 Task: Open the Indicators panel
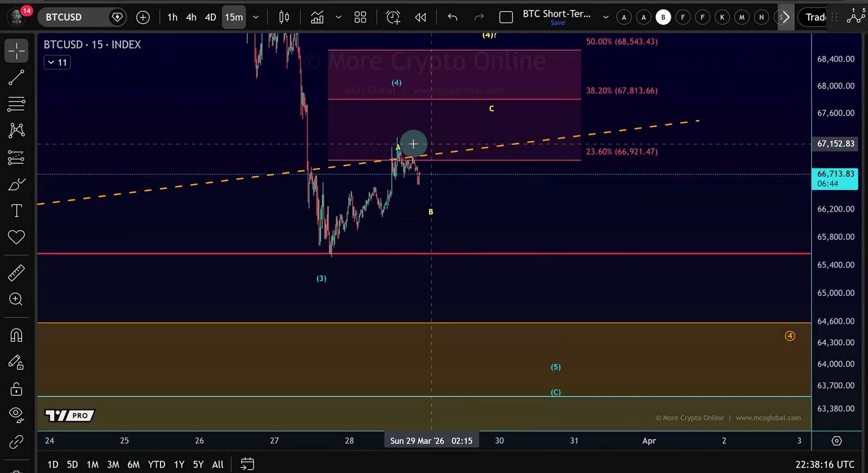317,17
